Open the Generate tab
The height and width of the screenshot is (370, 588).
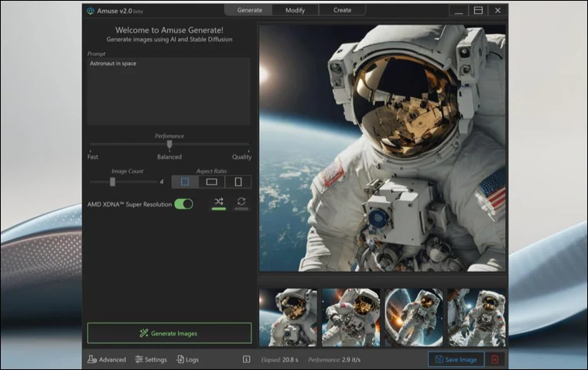(x=249, y=10)
